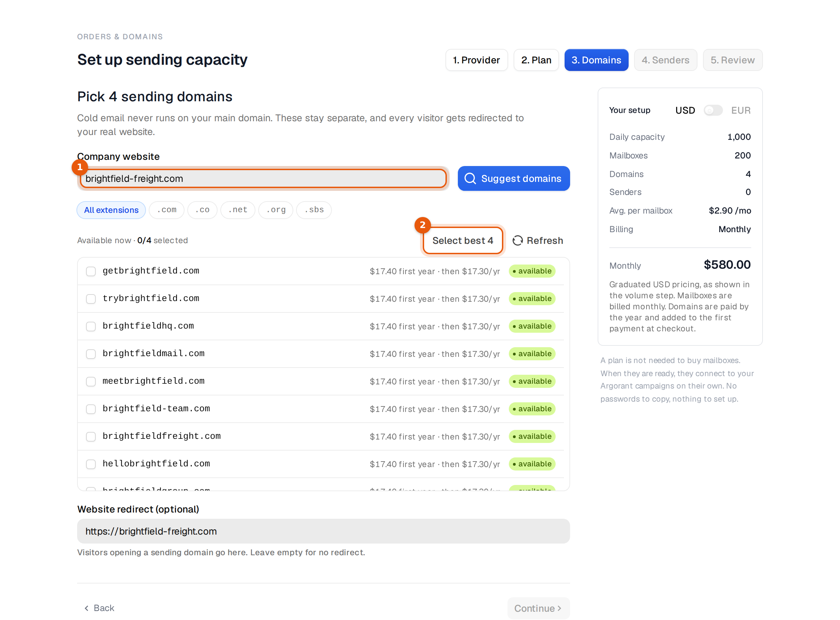Click the Billing value Monthly
The image size is (840, 620).
735,229
